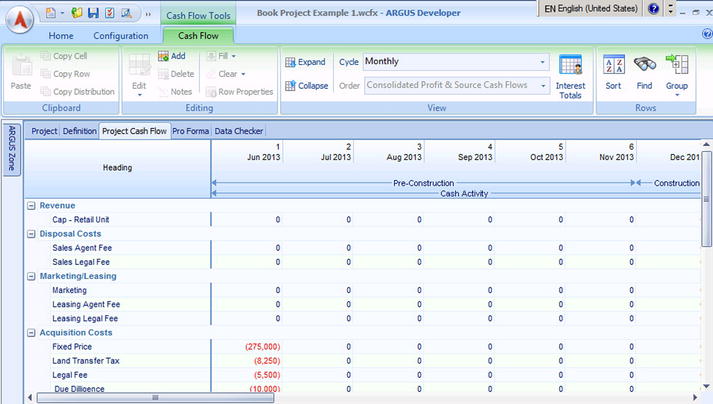Select the Project Cash Flow tab
The height and width of the screenshot is (404, 713).
[135, 131]
